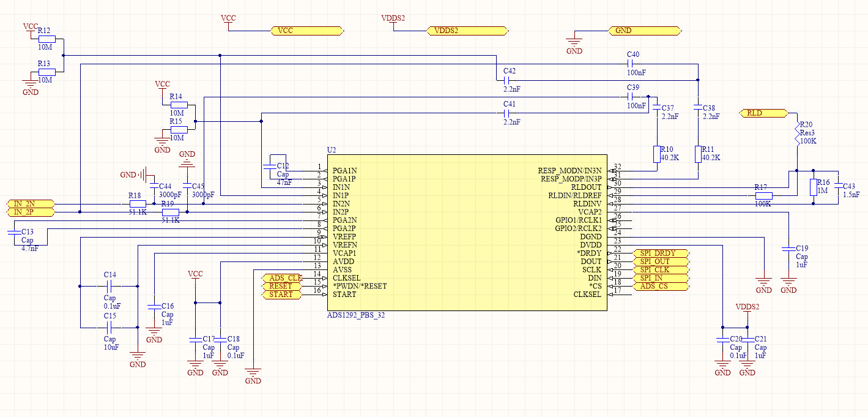This screenshot has height=417, width=868.
Task: Click the ADS1292_PBS_32 part label
Action: pos(356,315)
